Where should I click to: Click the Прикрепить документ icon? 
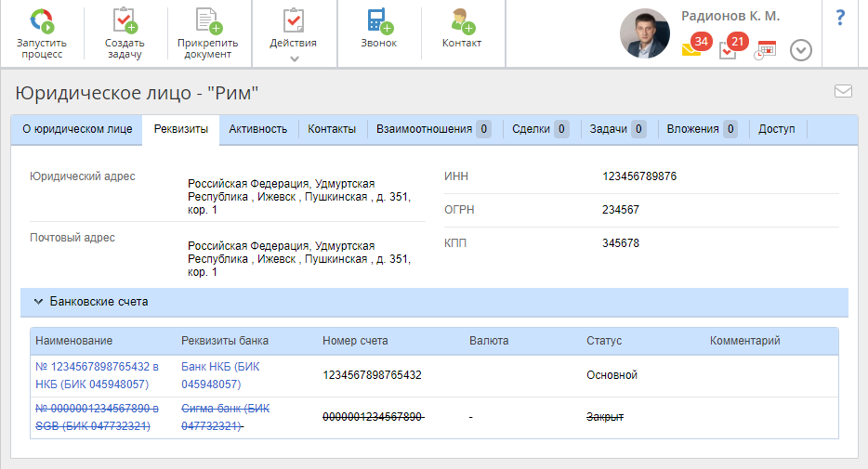[x=207, y=20]
